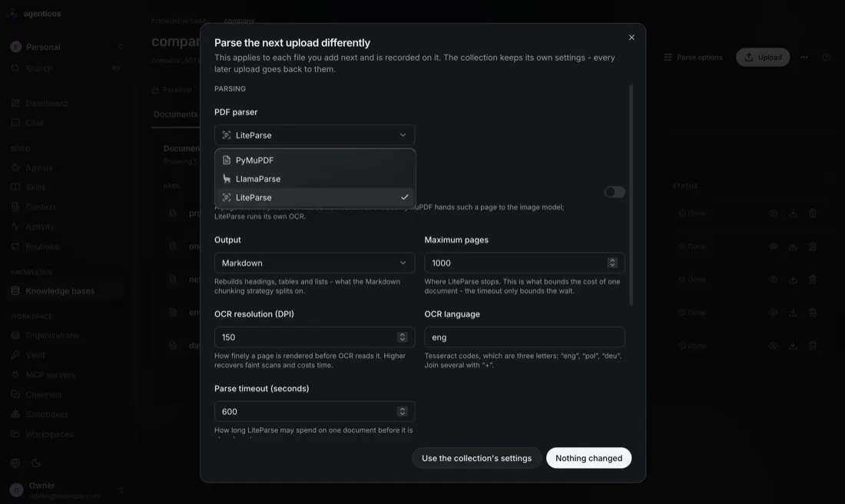Delete the document row starting 'da'
This screenshot has width=845, height=504.
pyautogui.click(x=813, y=346)
